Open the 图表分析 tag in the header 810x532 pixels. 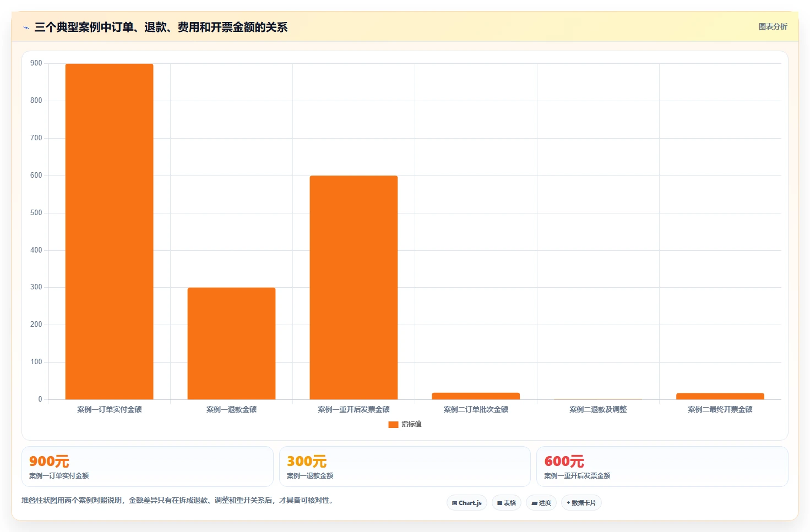[x=773, y=26]
